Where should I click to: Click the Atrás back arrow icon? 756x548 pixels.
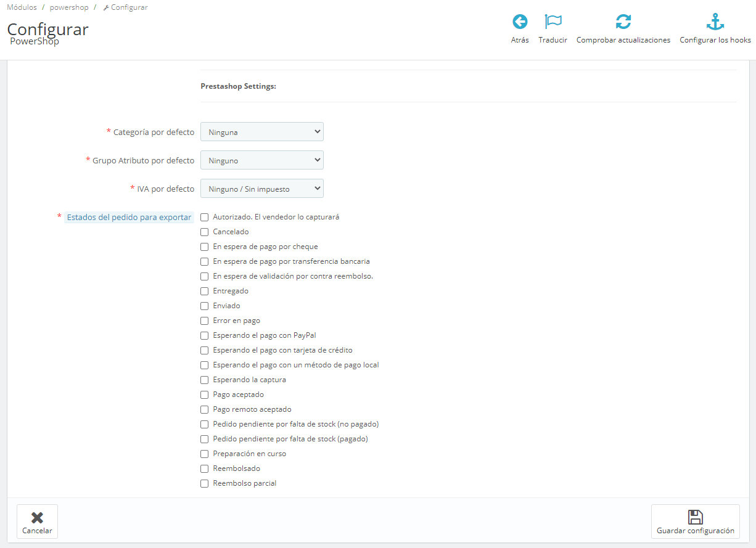tap(520, 22)
